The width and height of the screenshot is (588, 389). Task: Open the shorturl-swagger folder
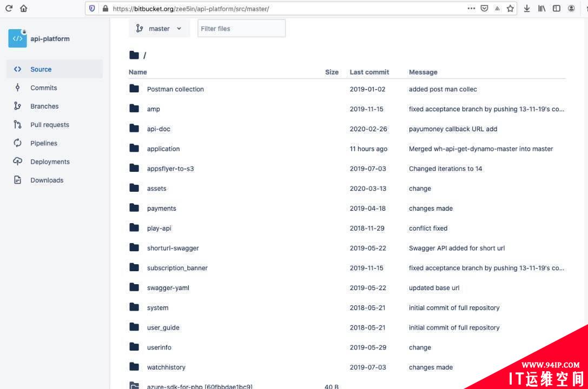pyautogui.click(x=173, y=248)
